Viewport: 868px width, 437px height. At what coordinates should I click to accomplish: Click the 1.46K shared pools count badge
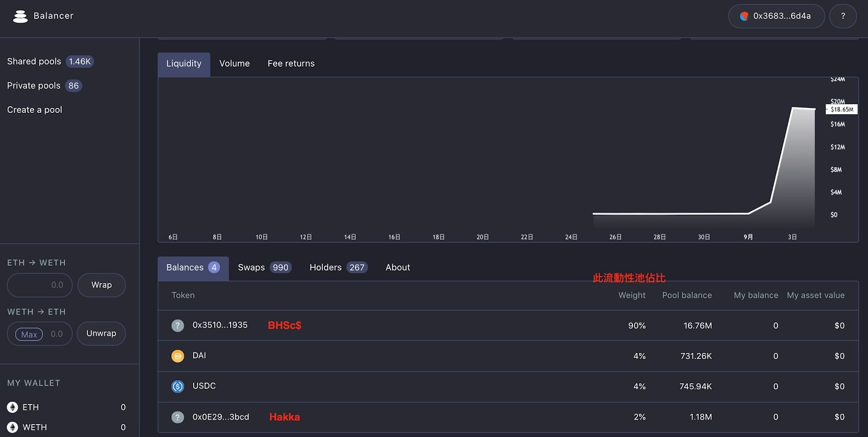pyautogui.click(x=80, y=62)
